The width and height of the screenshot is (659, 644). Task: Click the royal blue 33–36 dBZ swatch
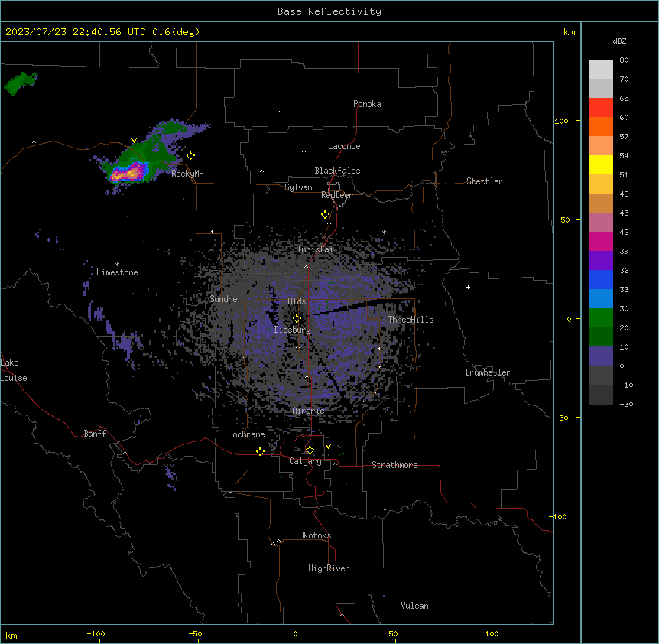(601, 279)
